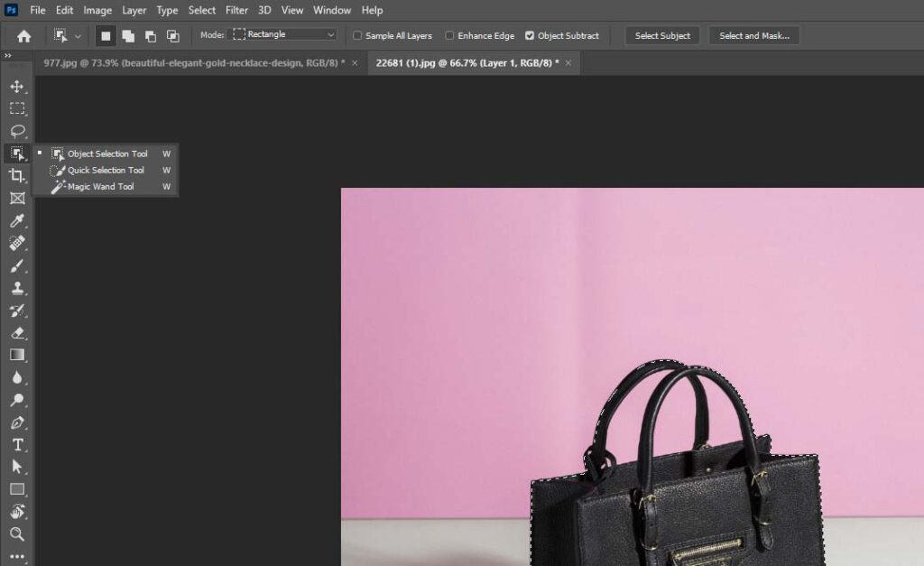Choose the Brush tool

point(16,265)
